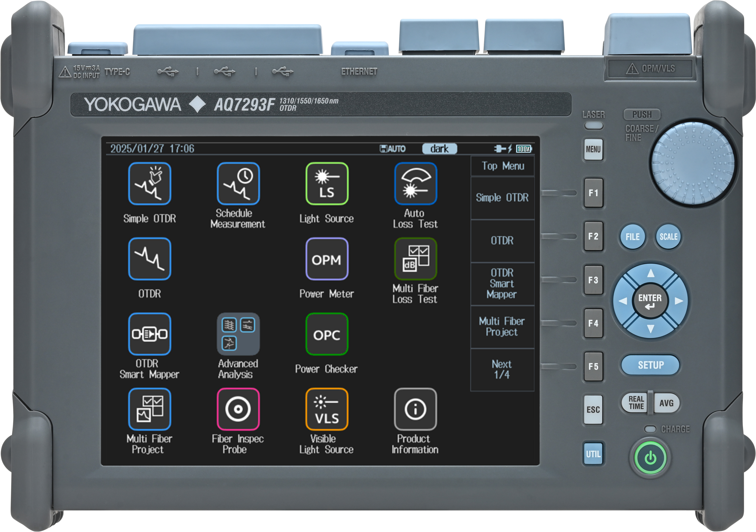The image size is (756, 532).
Task: Launch OTDR Smart Mapper app icon
Action: click(149, 334)
